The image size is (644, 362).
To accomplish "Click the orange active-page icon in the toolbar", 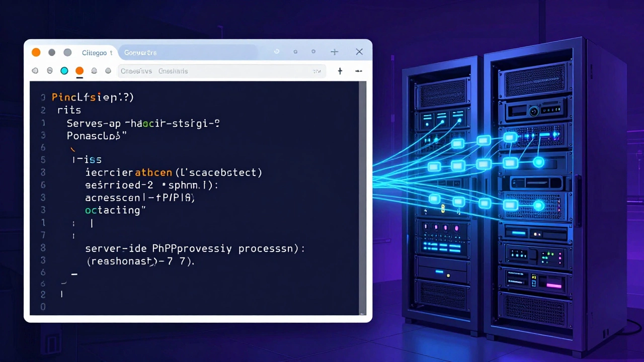I will click(79, 71).
